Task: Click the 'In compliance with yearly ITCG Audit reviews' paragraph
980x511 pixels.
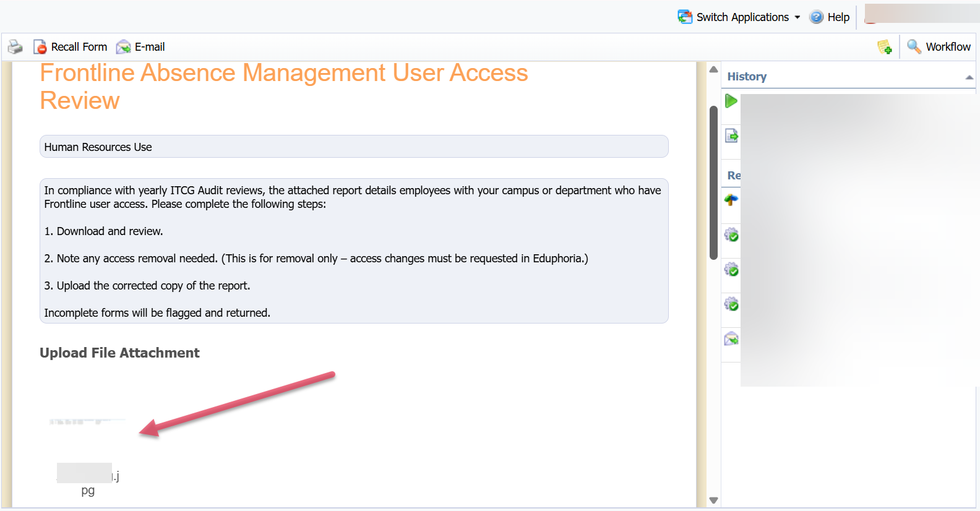Action: tap(353, 197)
